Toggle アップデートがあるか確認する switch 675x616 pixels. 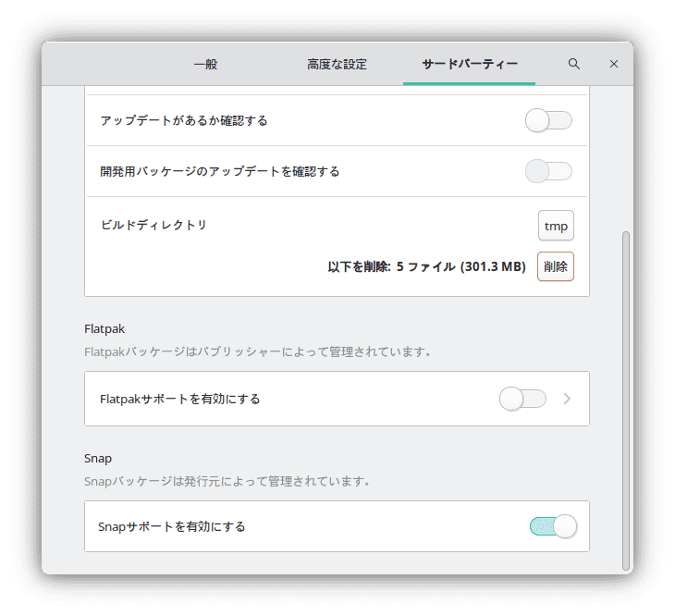tap(548, 120)
